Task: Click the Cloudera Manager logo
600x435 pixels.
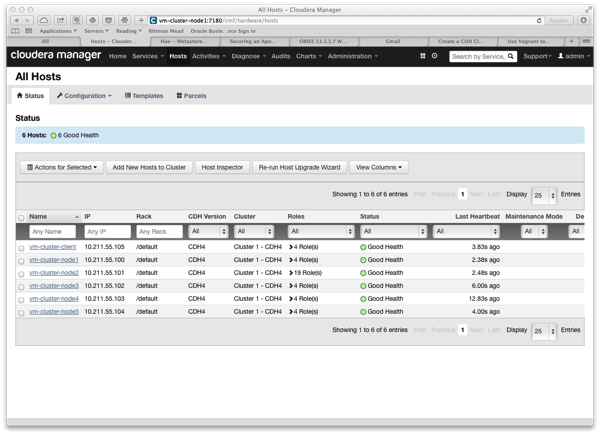Action: pyautogui.click(x=56, y=55)
